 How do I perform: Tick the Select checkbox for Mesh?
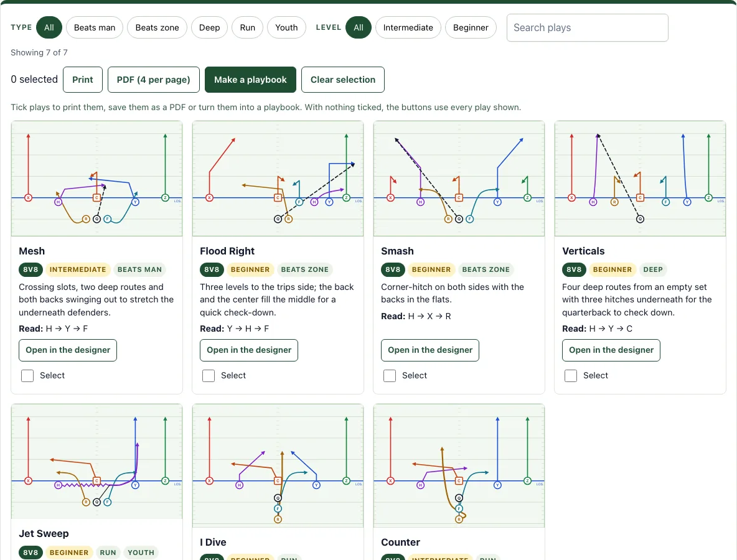pyautogui.click(x=27, y=376)
